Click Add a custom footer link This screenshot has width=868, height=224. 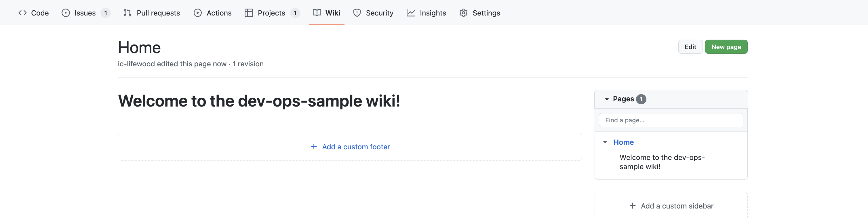tap(356, 147)
